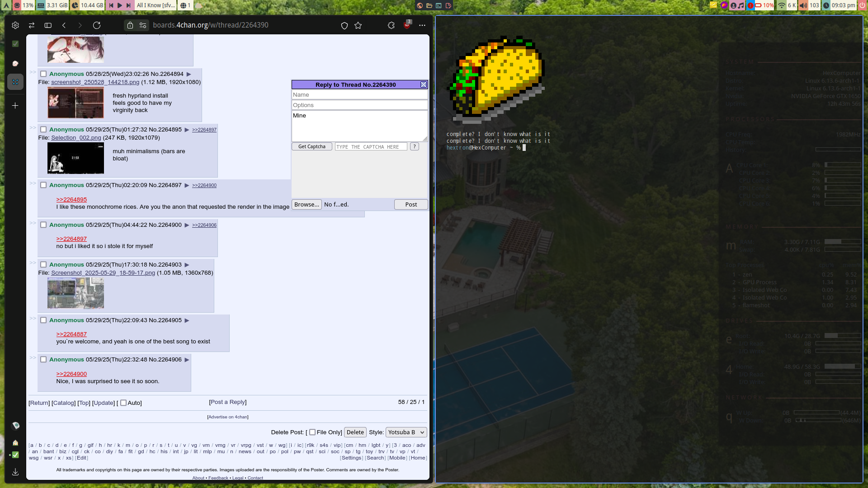The width and height of the screenshot is (868, 488).
Task: Bookmark this page with the star icon
Action: (358, 25)
